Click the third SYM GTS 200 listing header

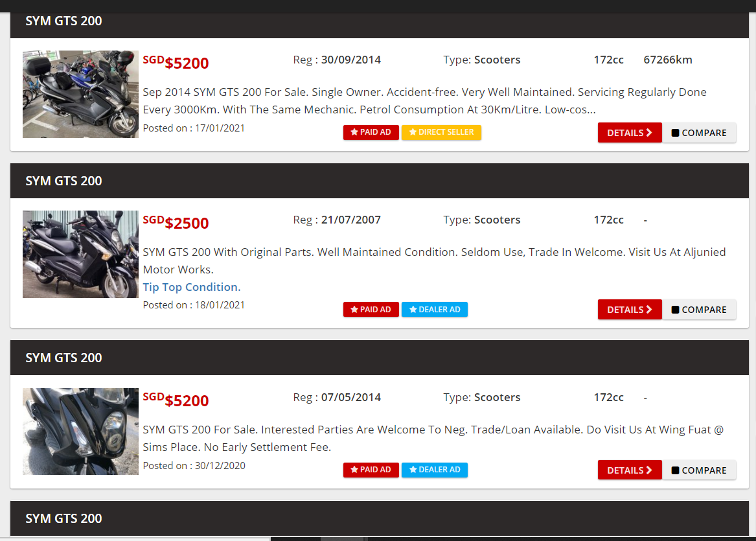63,358
